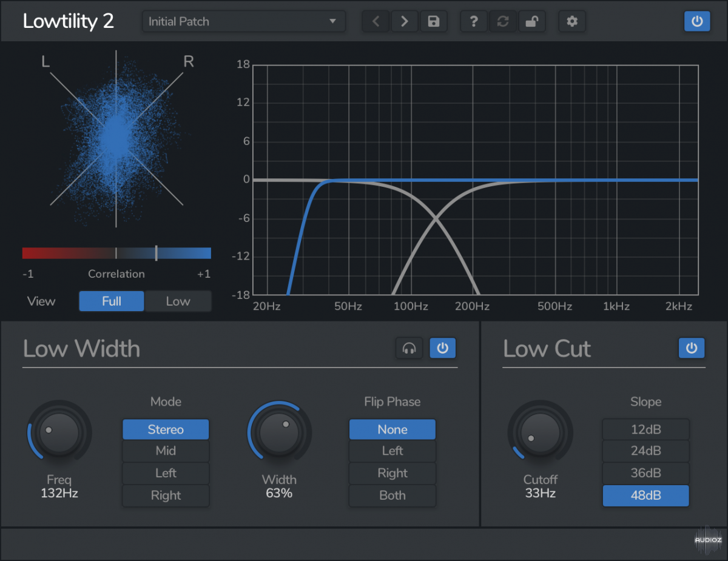Viewport: 728px width, 561px height.
Task: Click the Cutoff knob
Action: [x=540, y=432]
